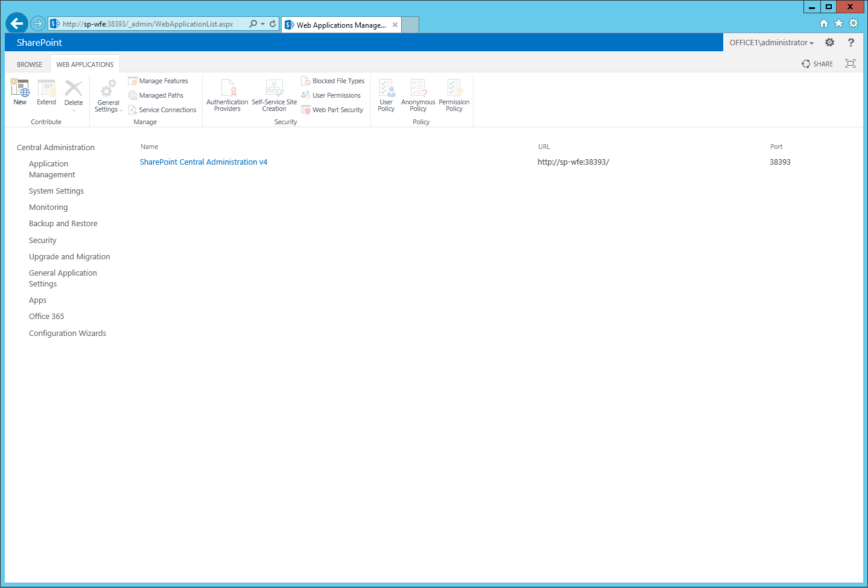Refresh the page with reload icon

pyautogui.click(x=273, y=24)
